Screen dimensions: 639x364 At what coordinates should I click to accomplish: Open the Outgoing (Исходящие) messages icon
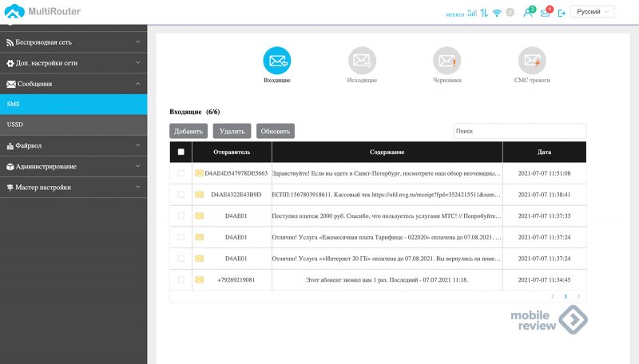click(362, 61)
